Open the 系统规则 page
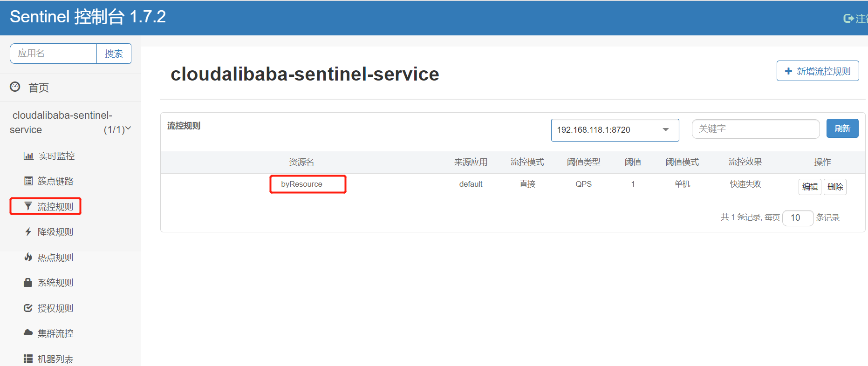The width and height of the screenshot is (868, 366). tap(55, 283)
